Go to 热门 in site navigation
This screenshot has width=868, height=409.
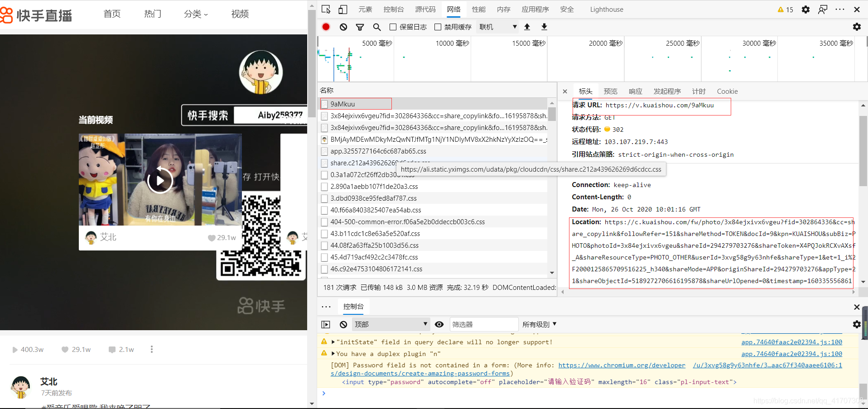153,14
